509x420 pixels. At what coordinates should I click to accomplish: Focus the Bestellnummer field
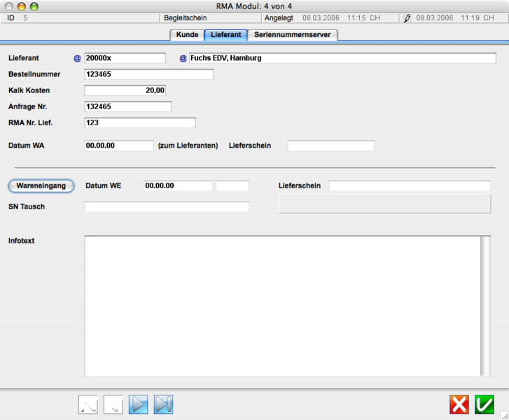click(x=148, y=74)
